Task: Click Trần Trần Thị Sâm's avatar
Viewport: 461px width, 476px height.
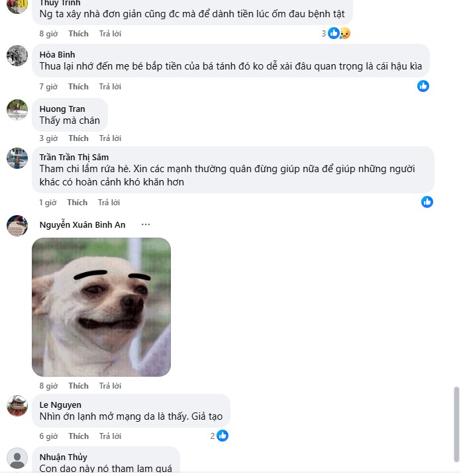Action: pyautogui.click(x=17, y=158)
